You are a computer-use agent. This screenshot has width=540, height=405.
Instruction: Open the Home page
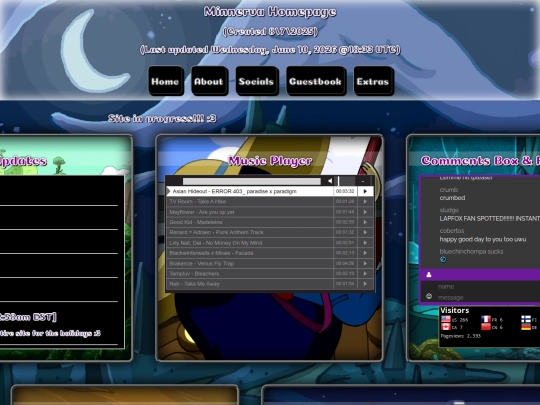click(165, 82)
